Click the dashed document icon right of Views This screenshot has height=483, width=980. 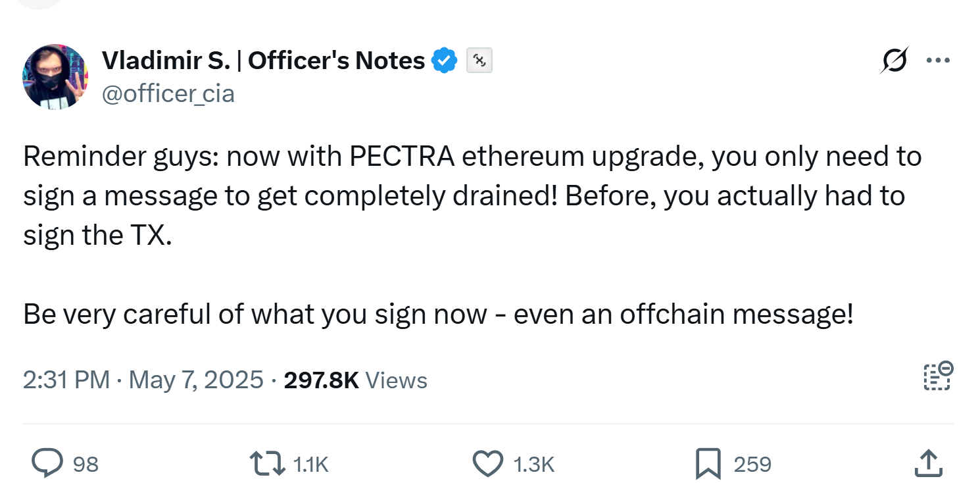938,377
